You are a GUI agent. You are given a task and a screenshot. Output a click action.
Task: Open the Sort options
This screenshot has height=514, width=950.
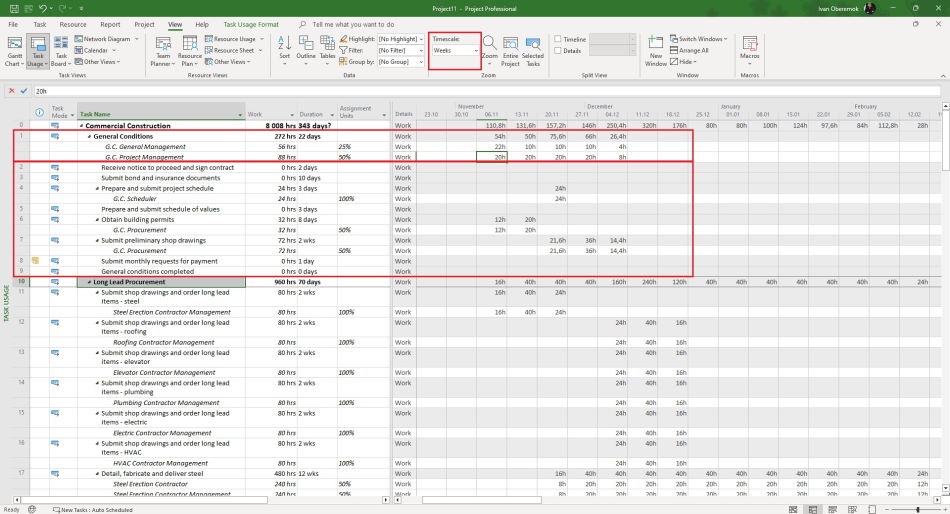(284, 48)
